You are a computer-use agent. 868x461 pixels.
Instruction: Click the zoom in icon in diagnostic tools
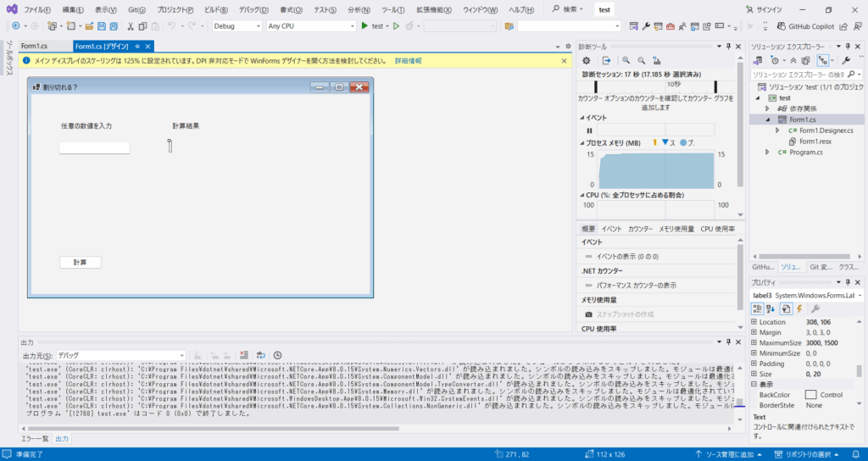tap(626, 60)
